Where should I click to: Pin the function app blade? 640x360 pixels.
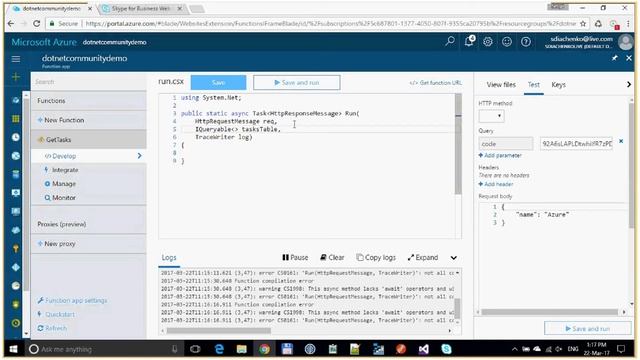point(615,58)
